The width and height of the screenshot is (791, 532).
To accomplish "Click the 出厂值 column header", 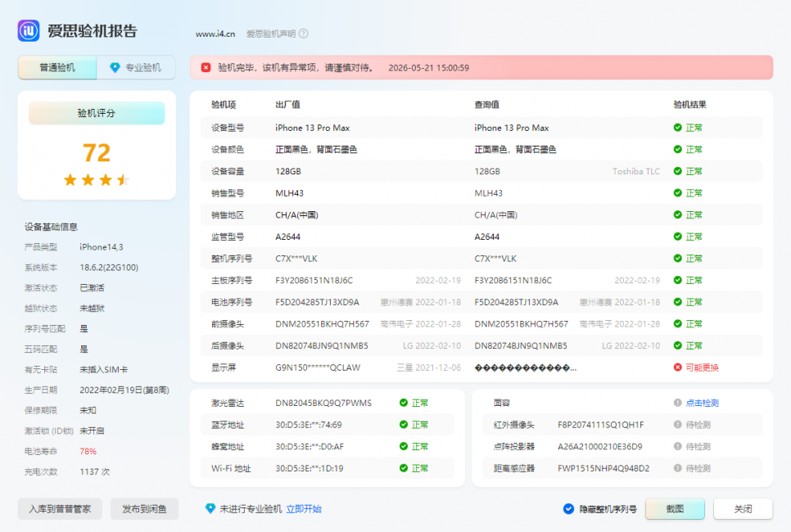I will coord(287,105).
